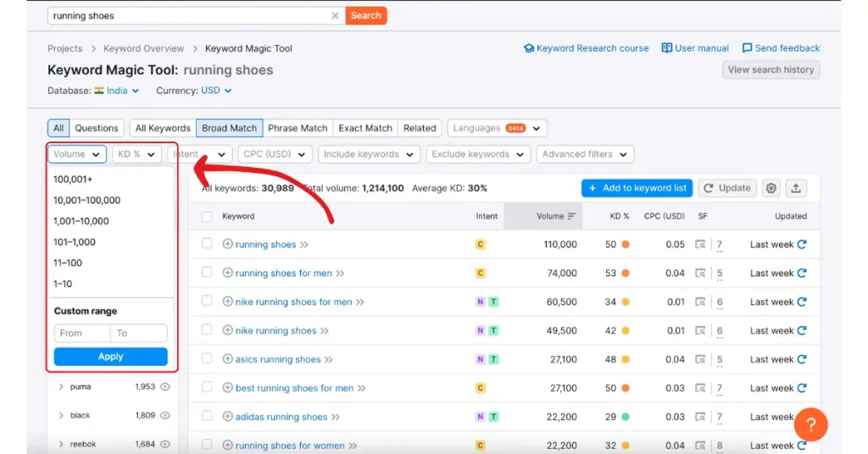Viewport: 868px width, 454px height.
Task: Switch to the Questions tab
Action: tap(97, 128)
